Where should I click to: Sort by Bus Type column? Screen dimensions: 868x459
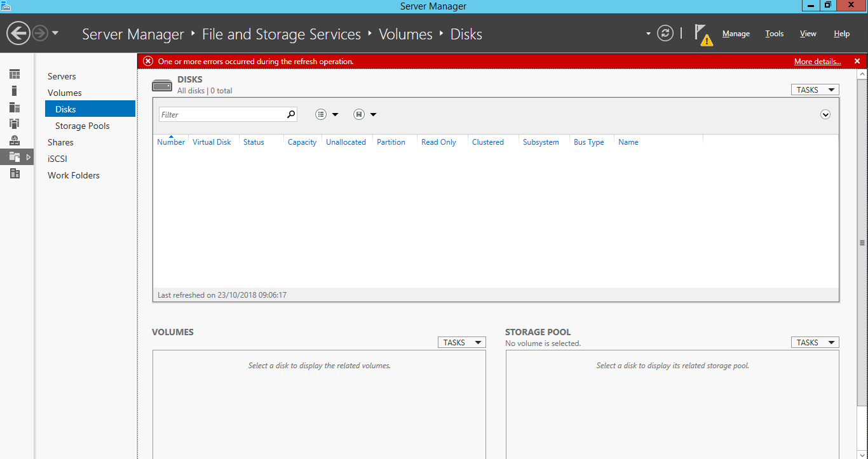point(589,142)
